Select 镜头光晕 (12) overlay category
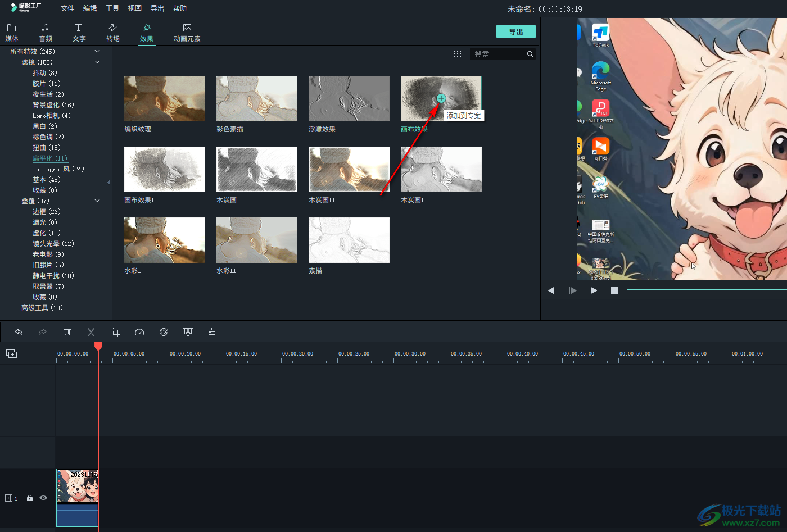 coord(53,244)
